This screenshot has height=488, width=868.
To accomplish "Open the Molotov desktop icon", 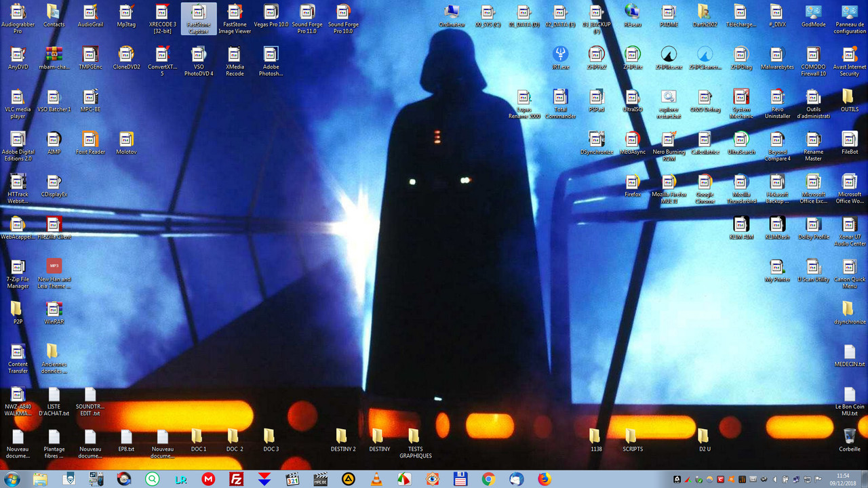I will click(x=126, y=144).
